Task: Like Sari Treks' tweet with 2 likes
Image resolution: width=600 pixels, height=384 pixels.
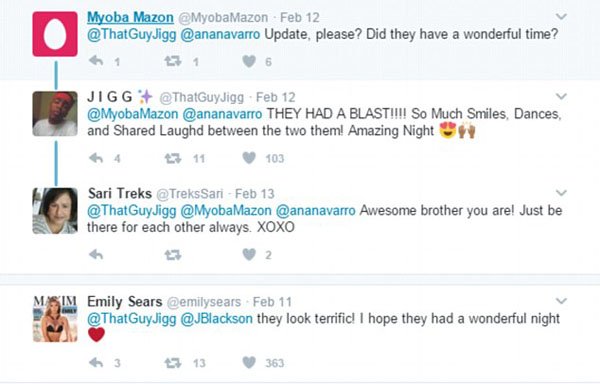Action: [249, 254]
